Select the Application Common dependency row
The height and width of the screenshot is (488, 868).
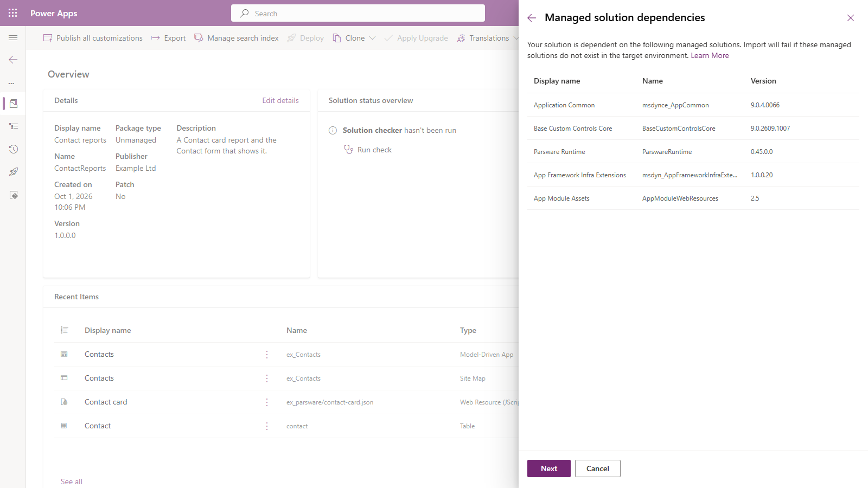click(693, 105)
